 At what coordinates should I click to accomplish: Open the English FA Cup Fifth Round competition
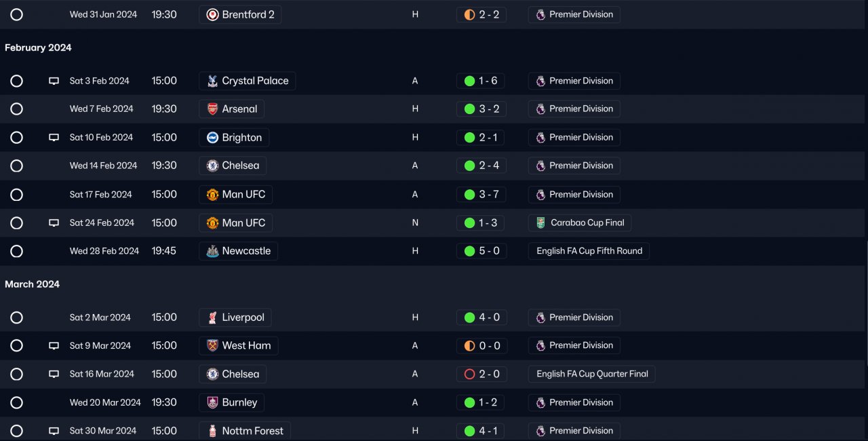(x=589, y=251)
